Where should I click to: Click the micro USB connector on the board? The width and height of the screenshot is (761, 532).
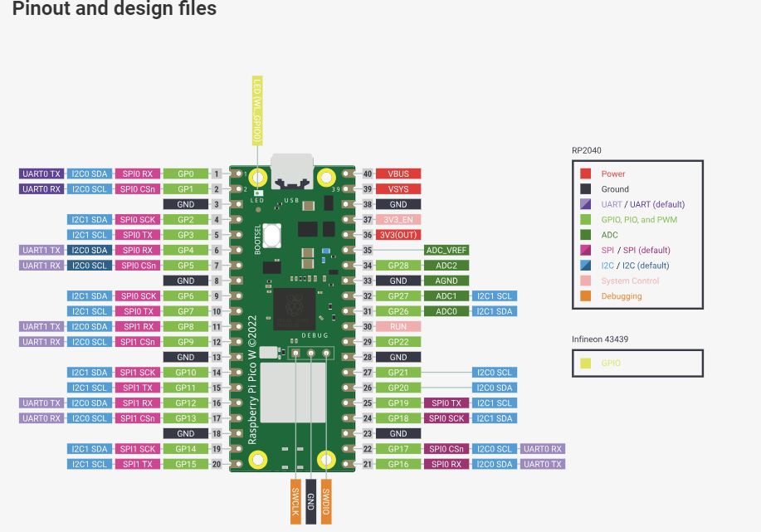tap(291, 171)
